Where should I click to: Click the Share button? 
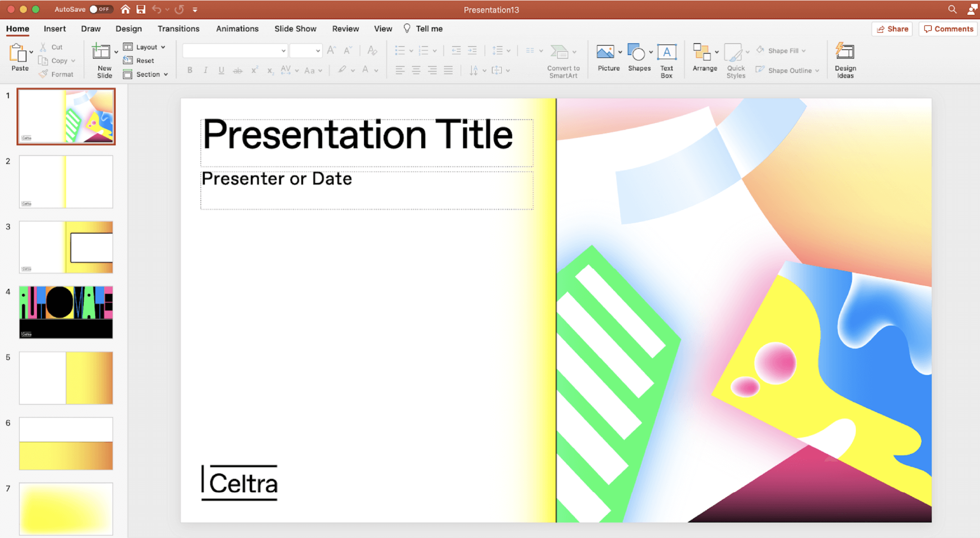pos(892,29)
